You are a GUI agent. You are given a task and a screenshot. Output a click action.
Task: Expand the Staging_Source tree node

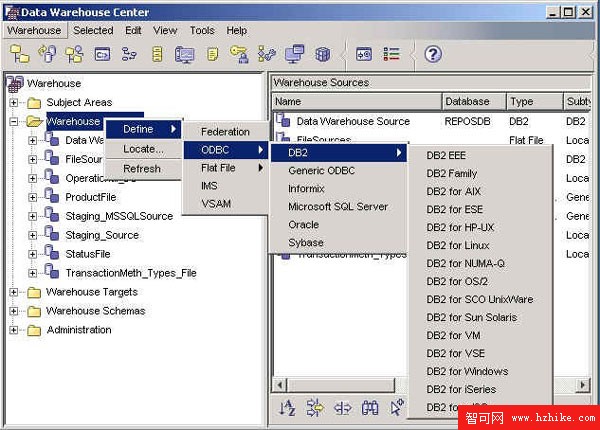(x=33, y=235)
